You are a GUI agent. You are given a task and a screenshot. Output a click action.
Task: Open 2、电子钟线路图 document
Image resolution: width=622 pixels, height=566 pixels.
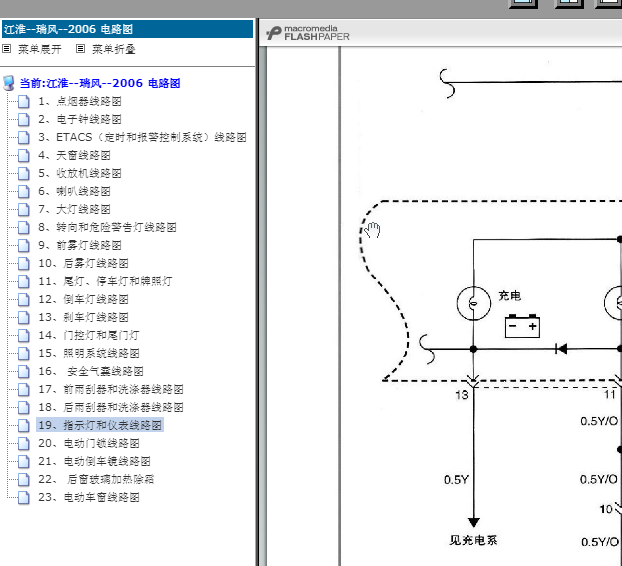pos(80,119)
